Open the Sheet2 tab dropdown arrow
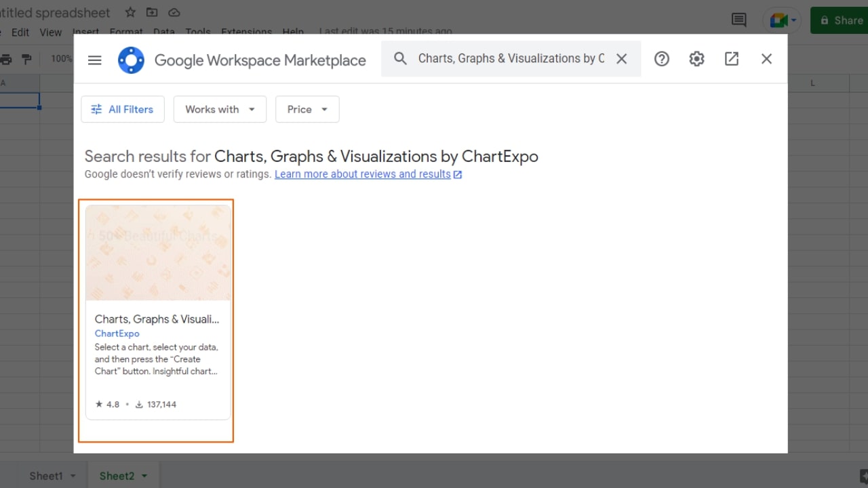Screen dimensions: 868x488 (x=144, y=476)
